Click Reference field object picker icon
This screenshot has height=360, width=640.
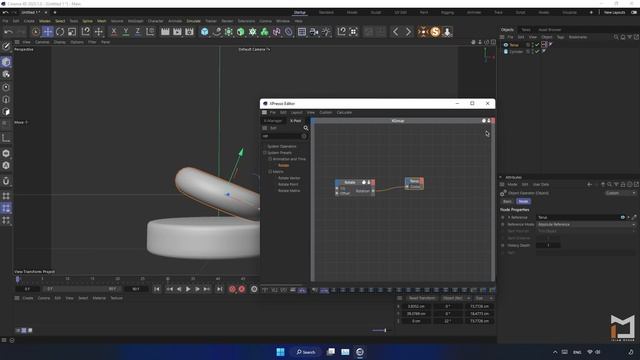point(634,218)
